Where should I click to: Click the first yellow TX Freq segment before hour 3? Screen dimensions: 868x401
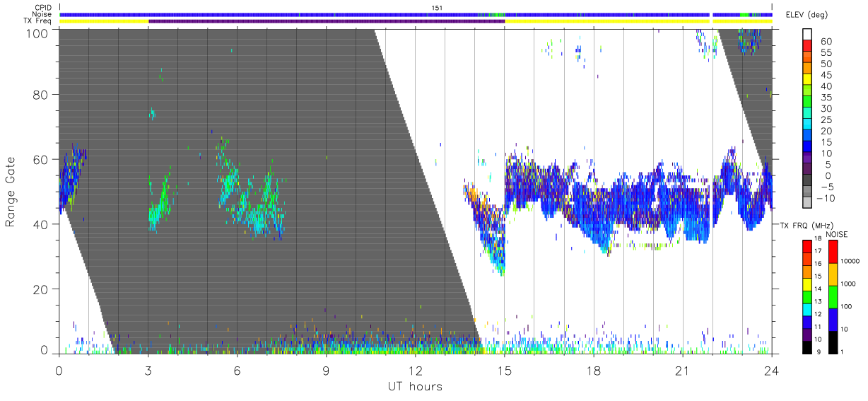[x=104, y=21]
